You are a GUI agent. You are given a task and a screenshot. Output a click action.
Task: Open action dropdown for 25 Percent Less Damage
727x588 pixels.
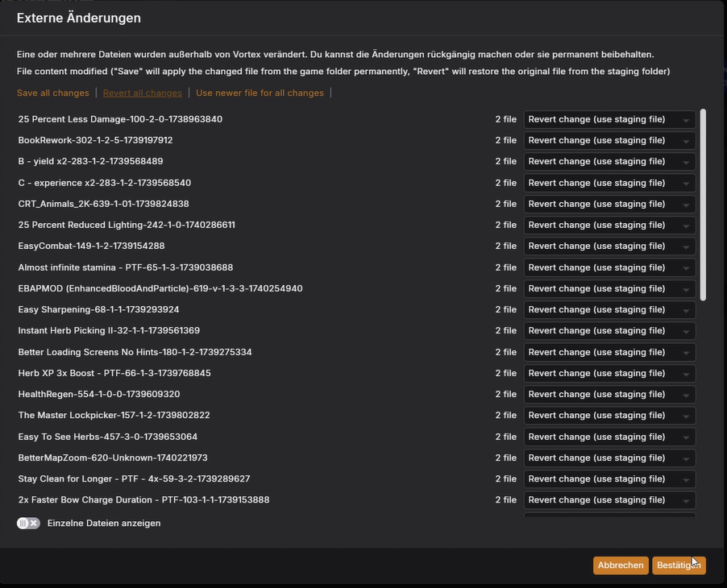tap(609, 119)
